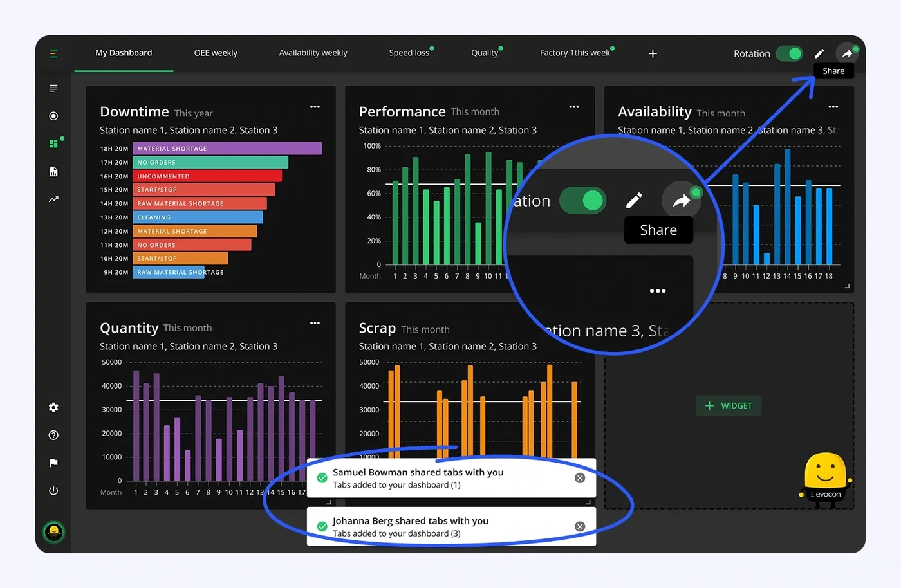Dismiss the Johanna Berg shared tabs notification

pos(580,526)
